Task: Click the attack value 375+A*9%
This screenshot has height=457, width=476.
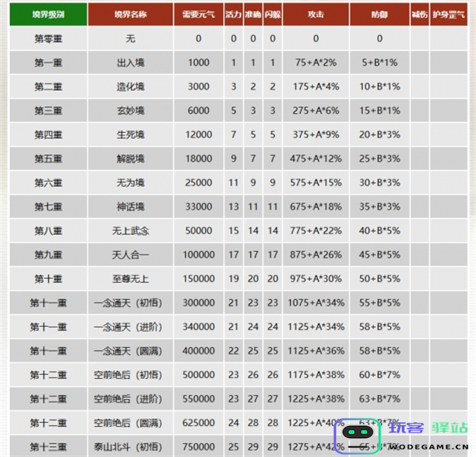Action: 316,135
